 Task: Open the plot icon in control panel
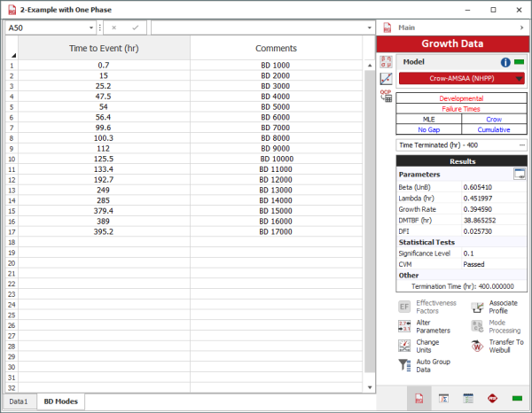(x=387, y=79)
